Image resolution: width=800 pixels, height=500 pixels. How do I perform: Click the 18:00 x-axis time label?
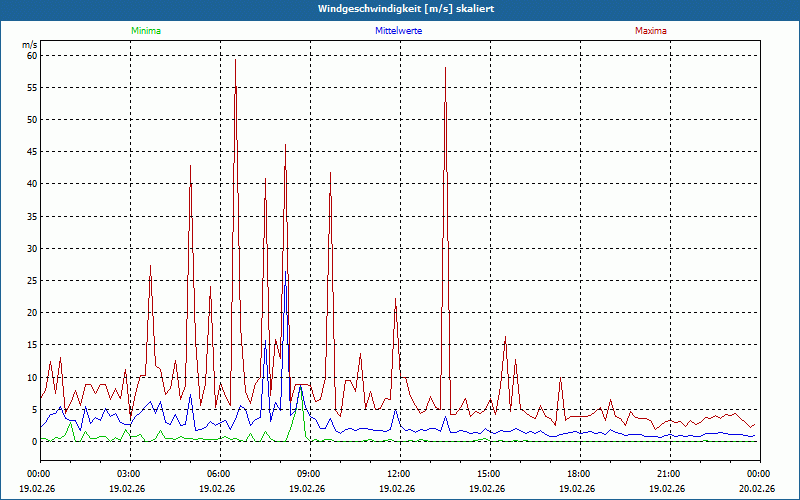tap(579, 474)
